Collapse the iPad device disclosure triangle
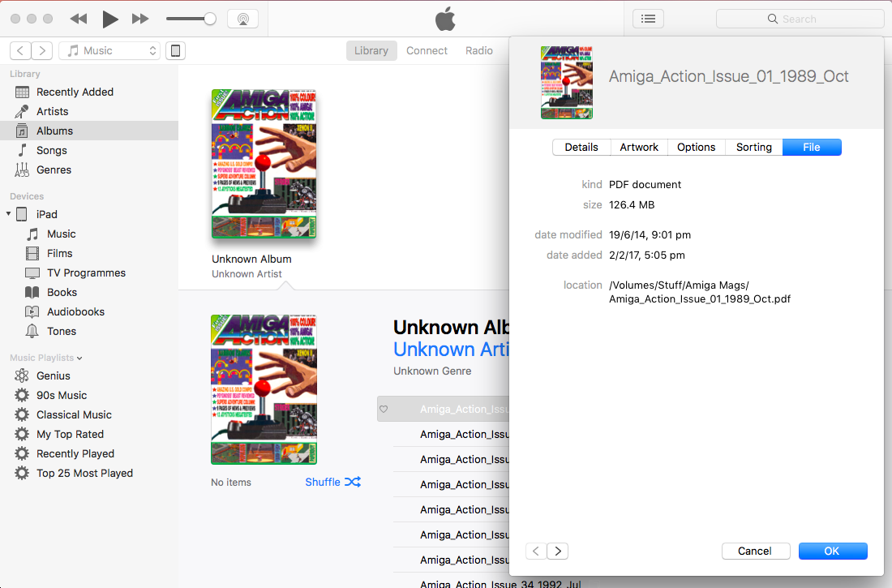 point(9,214)
